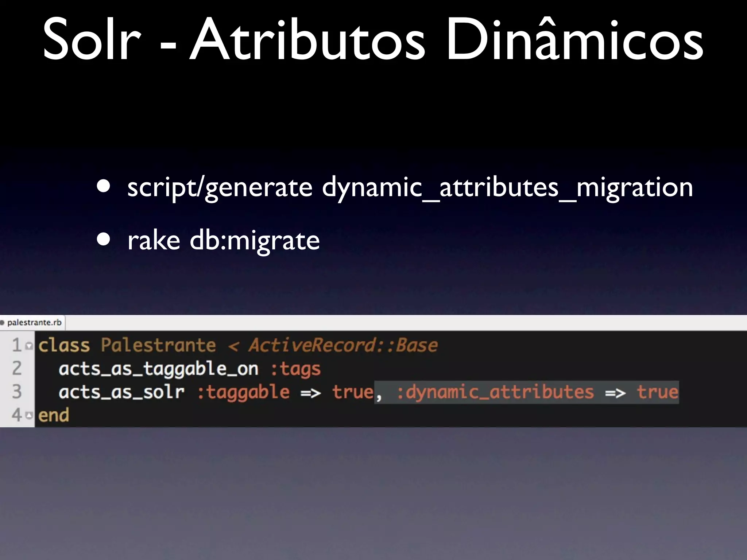Click the 'Palestrante' class name
Screen dimensions: 747x560
click(x=158, y=345)
